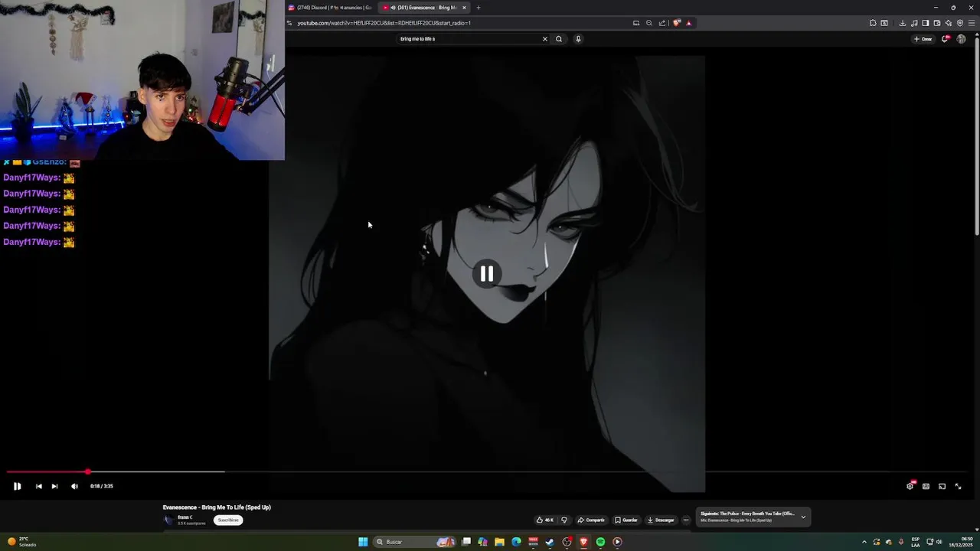The height and width of the screenshot is (551, 980).
Task: Click the browser address bar URL
Action: [384, 23]
